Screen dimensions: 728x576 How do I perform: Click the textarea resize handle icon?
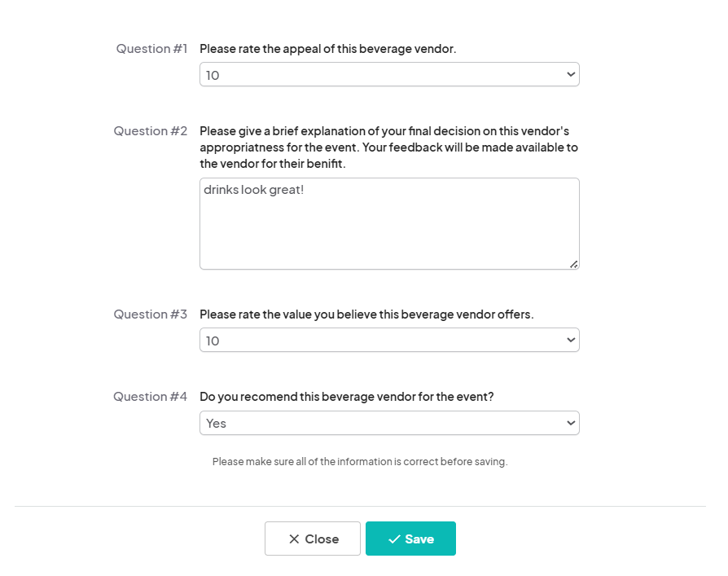click(575, 265)
